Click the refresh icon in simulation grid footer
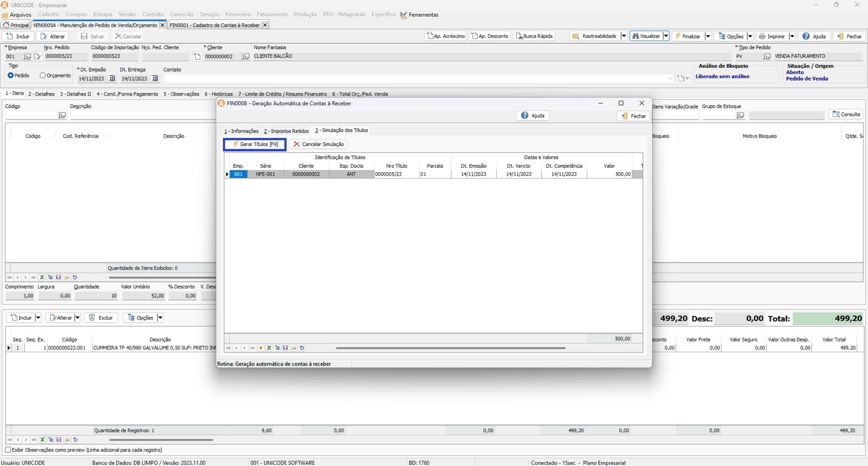The width and height of the screenshot is (868, 466). click(x=302, y=348)
